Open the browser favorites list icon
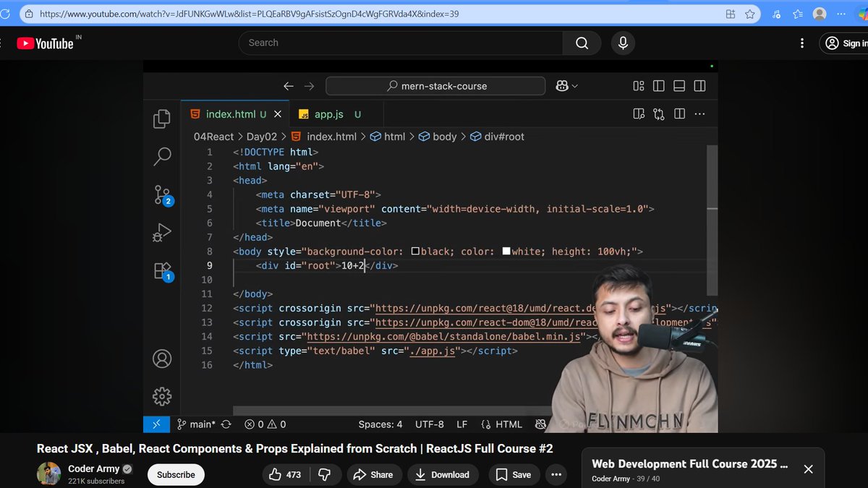 pos(798,14)
